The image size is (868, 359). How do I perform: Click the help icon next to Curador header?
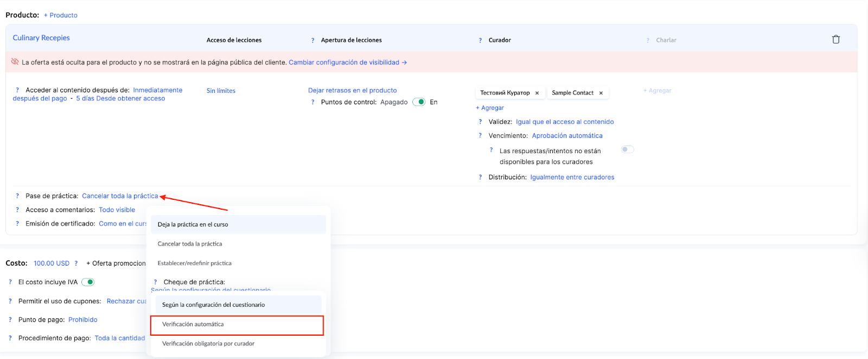coord(480,40)
